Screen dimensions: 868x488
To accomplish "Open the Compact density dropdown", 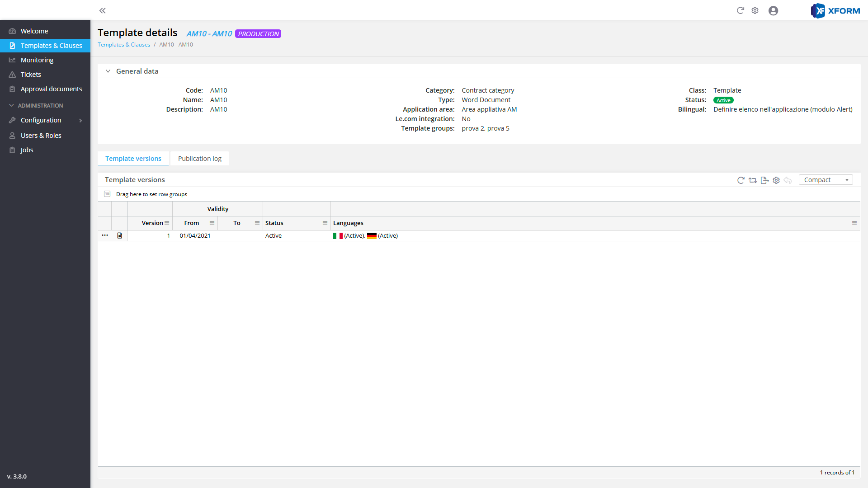I will [826, 180].
